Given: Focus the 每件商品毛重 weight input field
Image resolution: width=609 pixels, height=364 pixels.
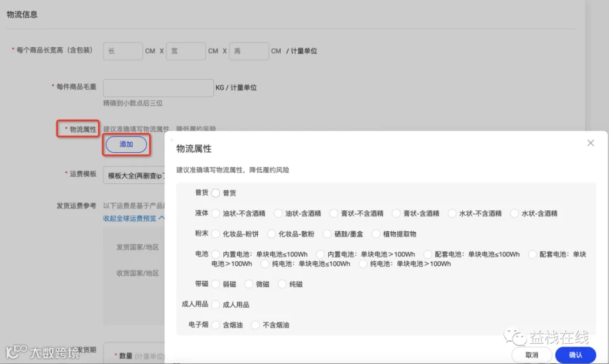Looking at the screenshot, I should [x=158, y=88].
